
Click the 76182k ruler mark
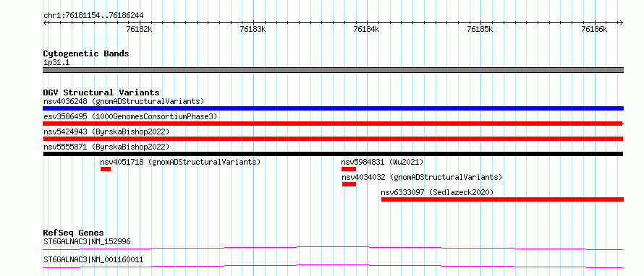[140, 29]
